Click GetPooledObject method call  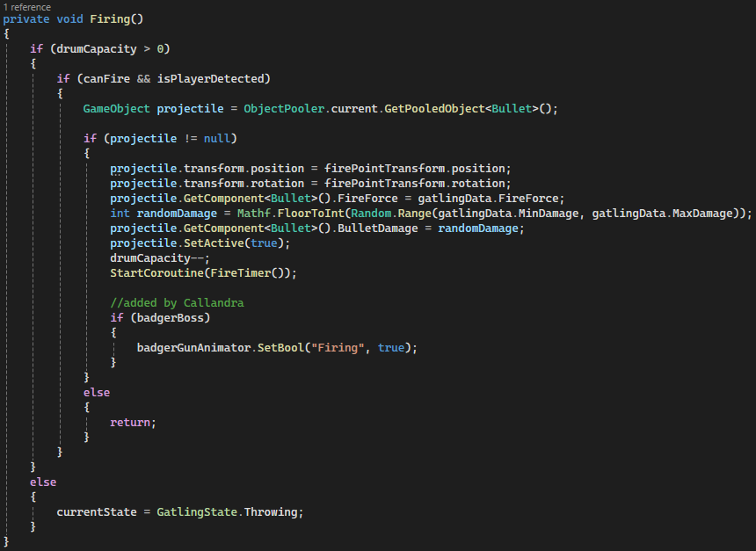point(434,109)
